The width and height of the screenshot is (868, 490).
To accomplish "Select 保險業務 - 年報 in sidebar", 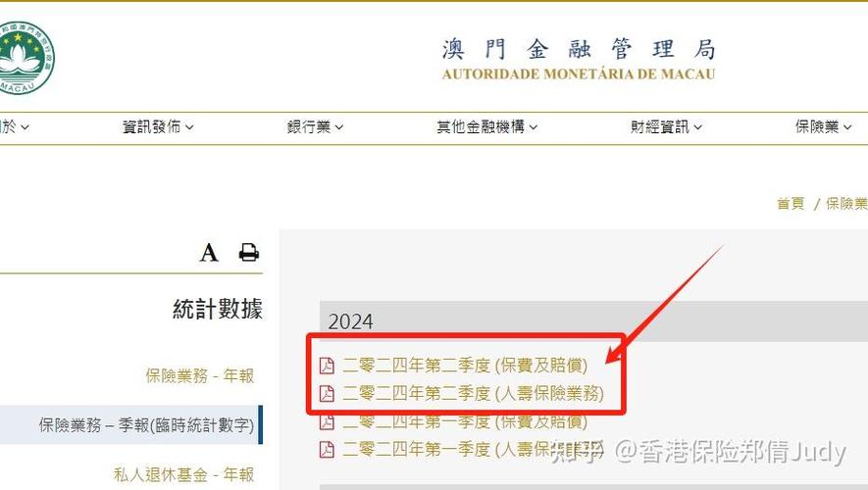I will click(x=200, y=376).
